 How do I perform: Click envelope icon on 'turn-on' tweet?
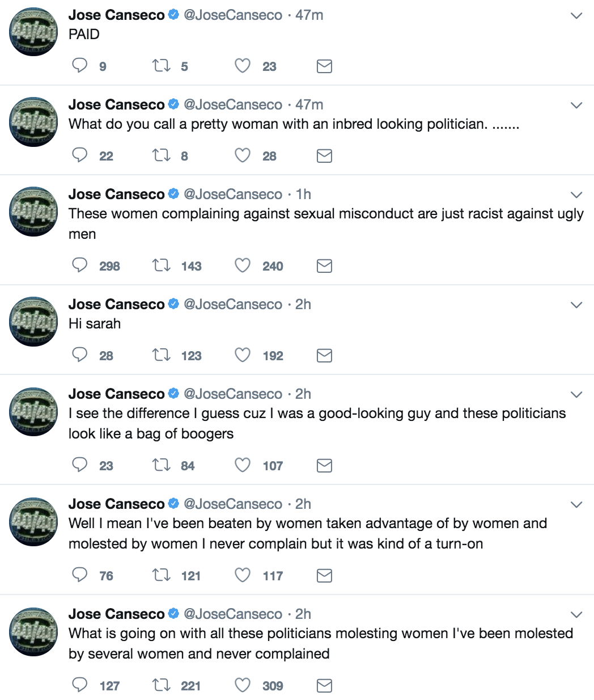click(324, 576)
